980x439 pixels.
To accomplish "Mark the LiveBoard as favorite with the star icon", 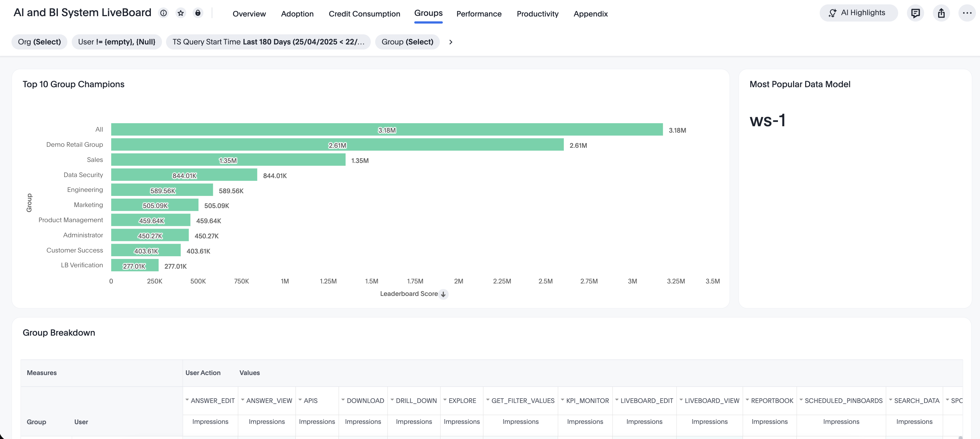I will click(181, 13).
